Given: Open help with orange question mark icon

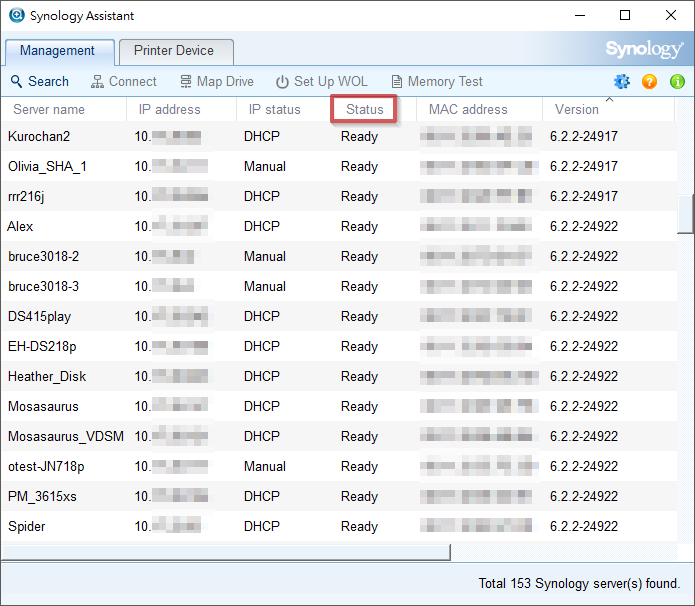Looking at the screenshot, I should [649, 82].
